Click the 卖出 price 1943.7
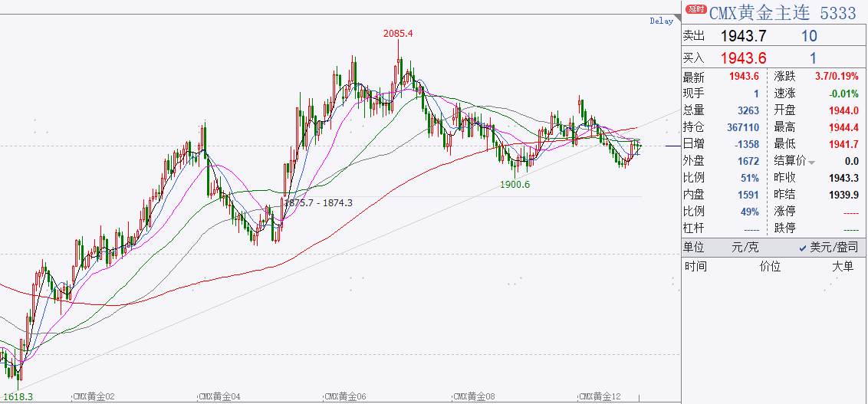 (x=744, y=37)
